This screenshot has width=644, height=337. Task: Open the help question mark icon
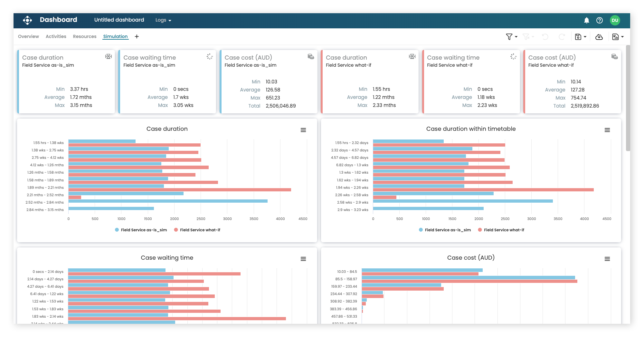[x=600, y=20]
